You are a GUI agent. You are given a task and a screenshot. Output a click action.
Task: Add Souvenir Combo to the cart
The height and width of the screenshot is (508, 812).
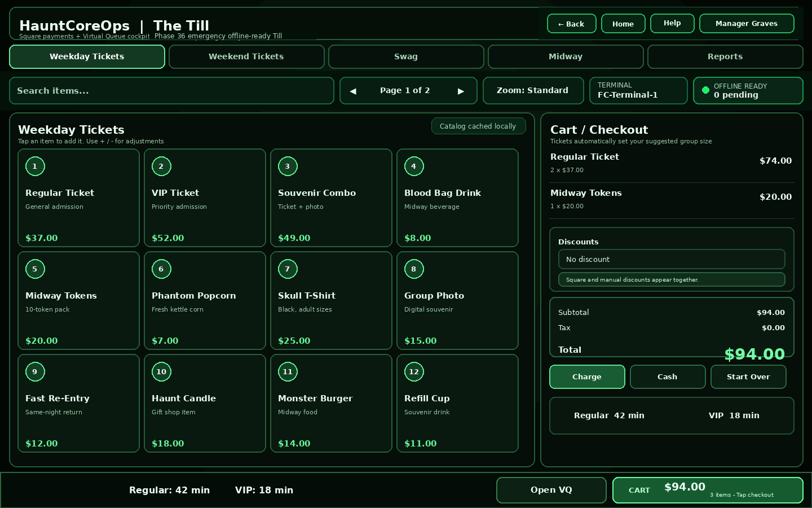click(x=332, y=198)
